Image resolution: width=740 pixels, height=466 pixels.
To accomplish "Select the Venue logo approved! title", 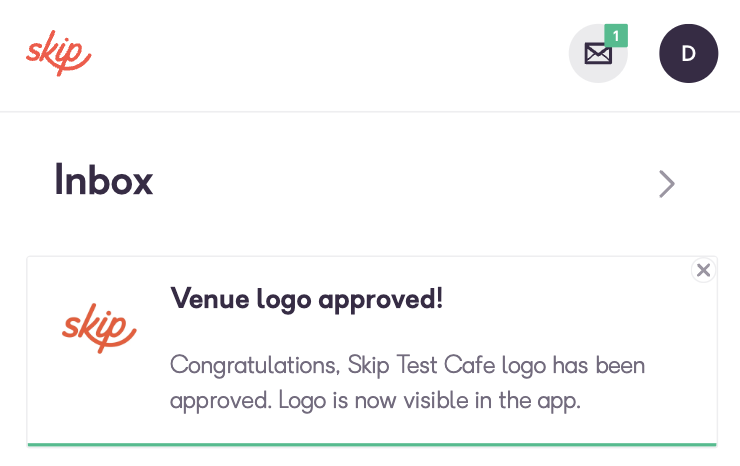I will pyautogui.click(x=307, y=299).
